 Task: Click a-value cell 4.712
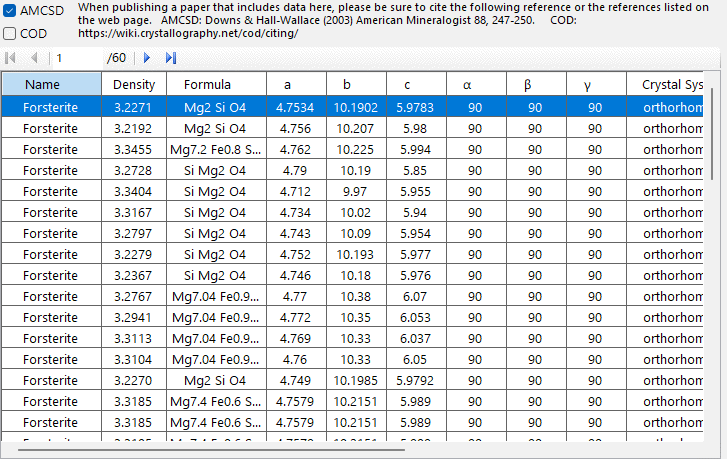coord(295,191)
